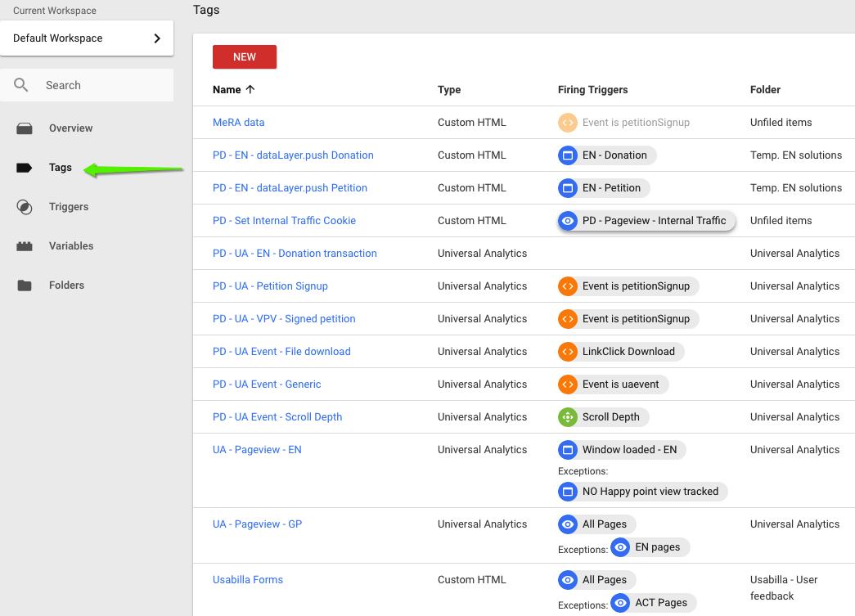This screenshot has height=616, width=855.
Task: Click into the Search field
Action: pyautogui.click(x=87, y=85)
